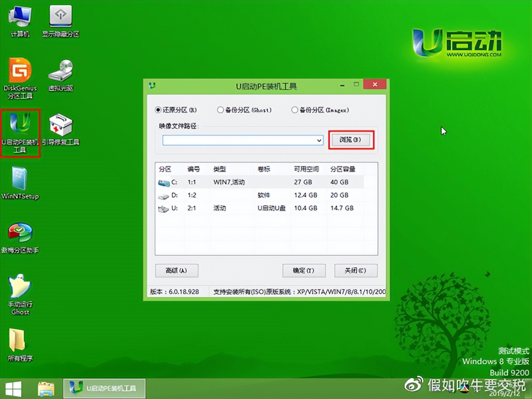The image size is (532, 399).
Task: Select the 备份分区 (Ghost) option
Action: pyautogui.click(x=220, y=110)
